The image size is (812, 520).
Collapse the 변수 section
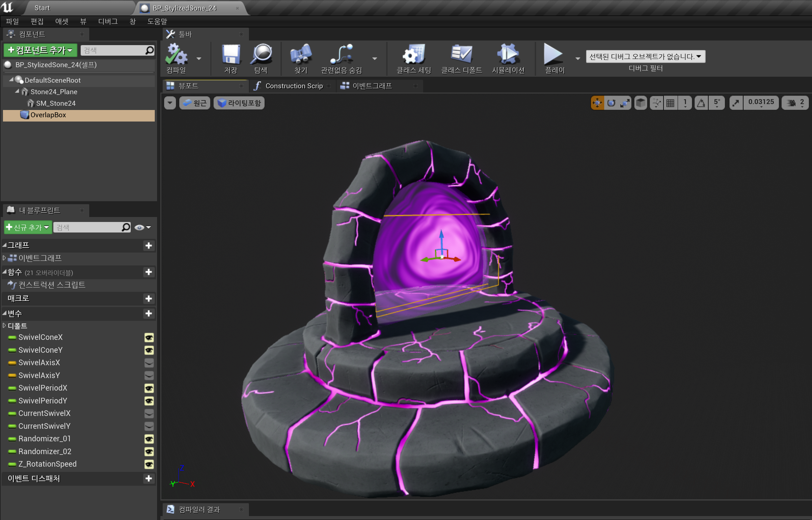4,314
